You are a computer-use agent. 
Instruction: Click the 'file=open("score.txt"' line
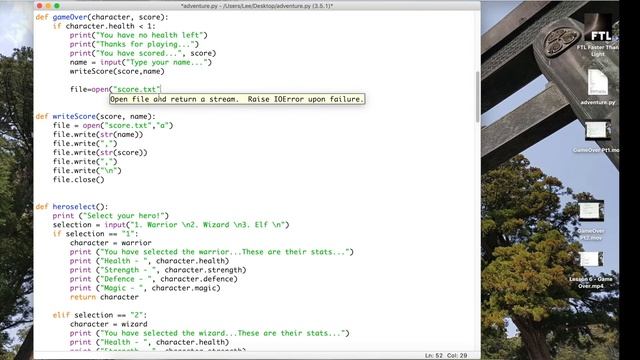click(x=115, y=89)
